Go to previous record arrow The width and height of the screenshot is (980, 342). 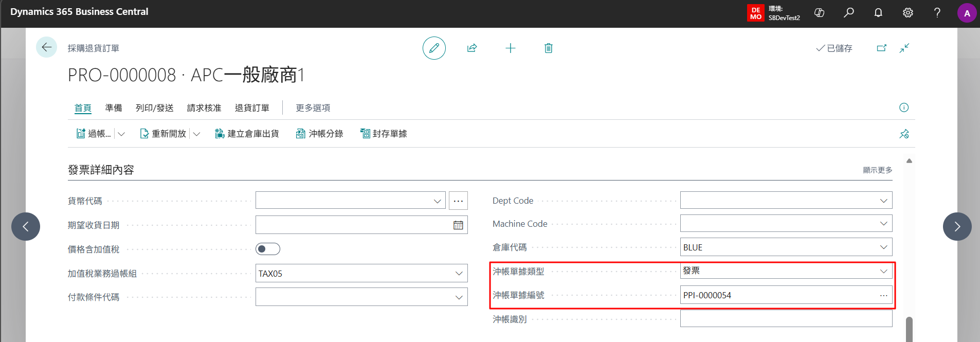pyautogui.click(x=26, y=226)
